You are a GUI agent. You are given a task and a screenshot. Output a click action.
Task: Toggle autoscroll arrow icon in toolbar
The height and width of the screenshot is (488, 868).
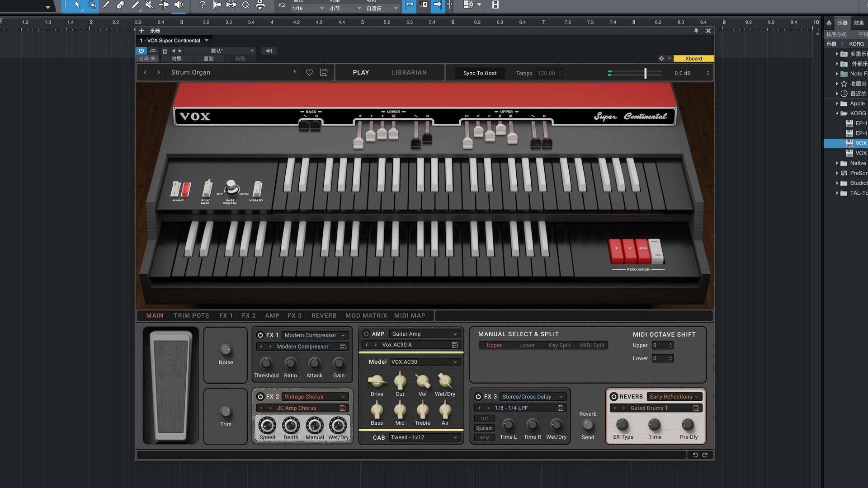[437, 5]
